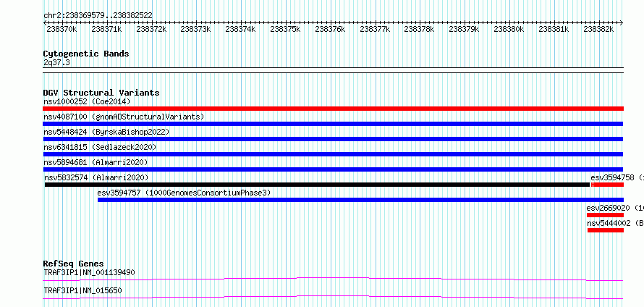Click the blue esv3594757 variant bar
This screenshot has width=644, height=307.
pyautogui.click(x=360, y=200)
